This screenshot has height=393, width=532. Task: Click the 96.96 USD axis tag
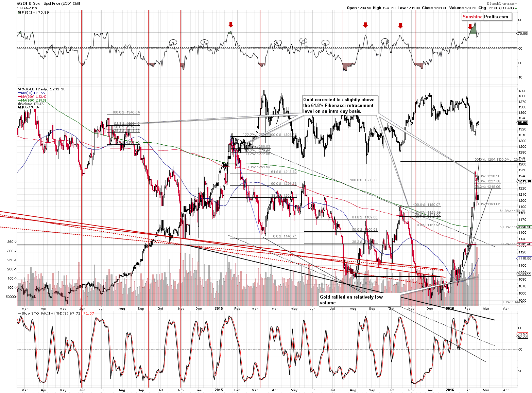tap(522, 123)
